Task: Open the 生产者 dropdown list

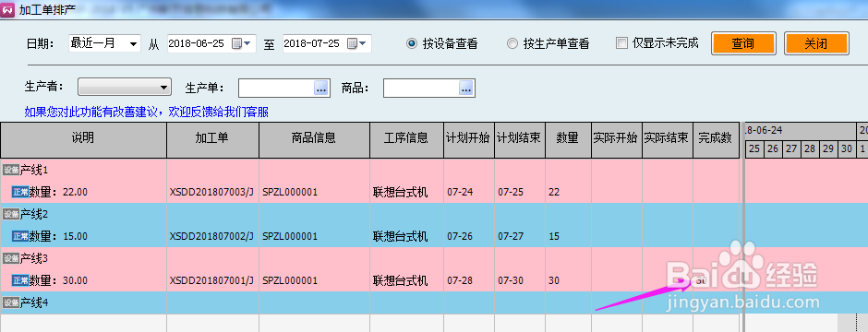Action: click(x=124, y=87)
